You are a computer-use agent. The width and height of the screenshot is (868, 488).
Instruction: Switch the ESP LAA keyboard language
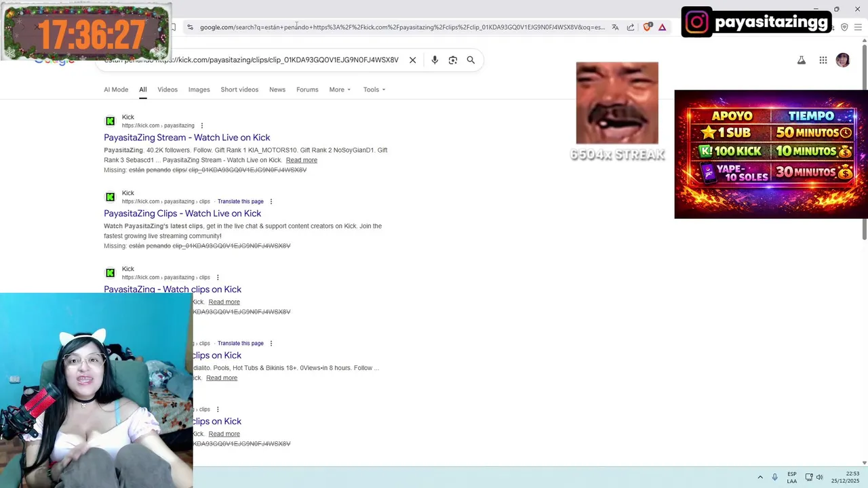click(792, 477)
